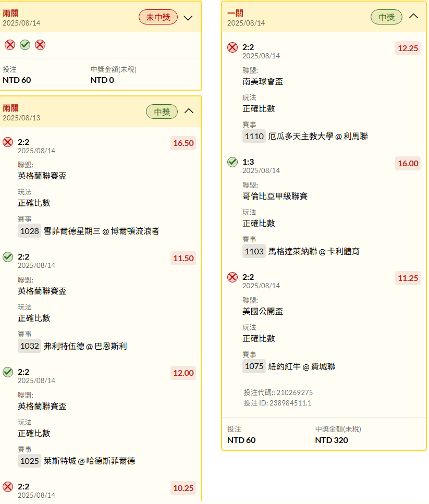This screenshot has width=429, height=504.
Task: Click green check icon in collapsed 兩關 card
Action: point(25,45)
